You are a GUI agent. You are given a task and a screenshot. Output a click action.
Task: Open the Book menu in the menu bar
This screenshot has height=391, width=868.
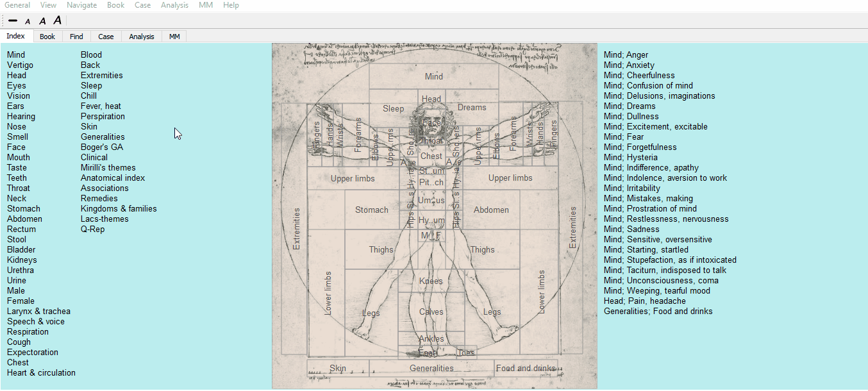[x=116, y=5]
